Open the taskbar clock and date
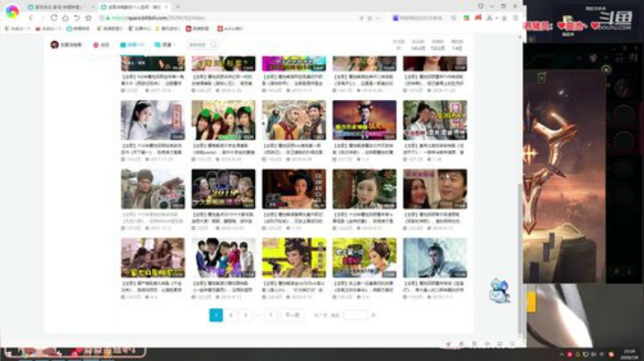The image size is (644, 361). point(629,354)
